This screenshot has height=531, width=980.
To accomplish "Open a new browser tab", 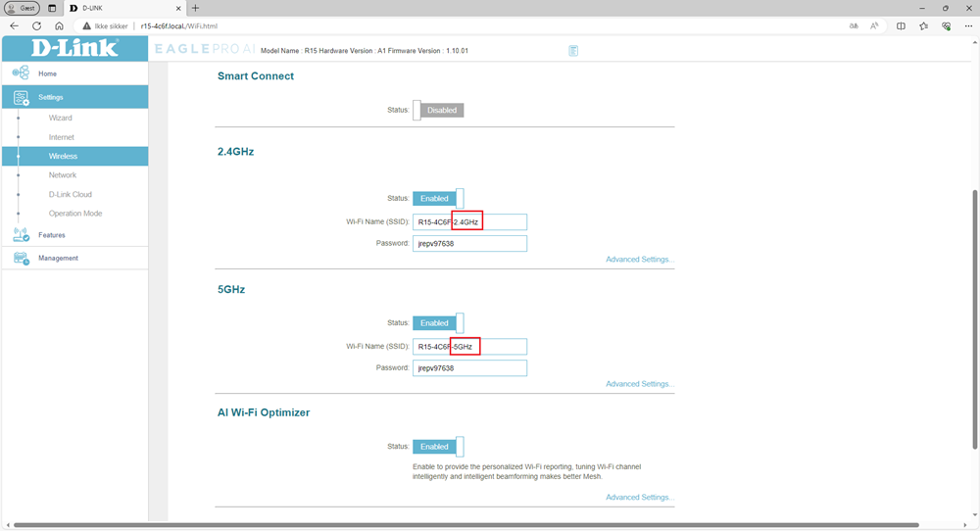I will click(x=195, y=8).
